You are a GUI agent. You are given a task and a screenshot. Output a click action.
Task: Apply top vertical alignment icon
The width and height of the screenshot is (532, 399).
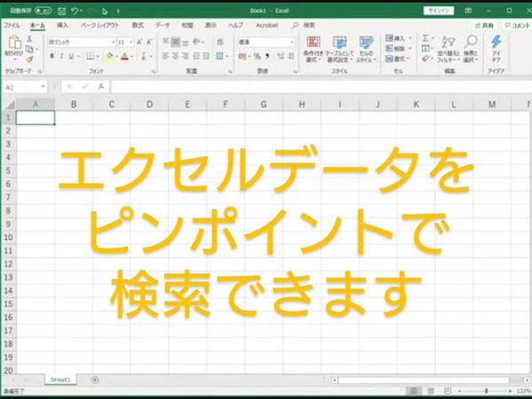click(165, 42)
